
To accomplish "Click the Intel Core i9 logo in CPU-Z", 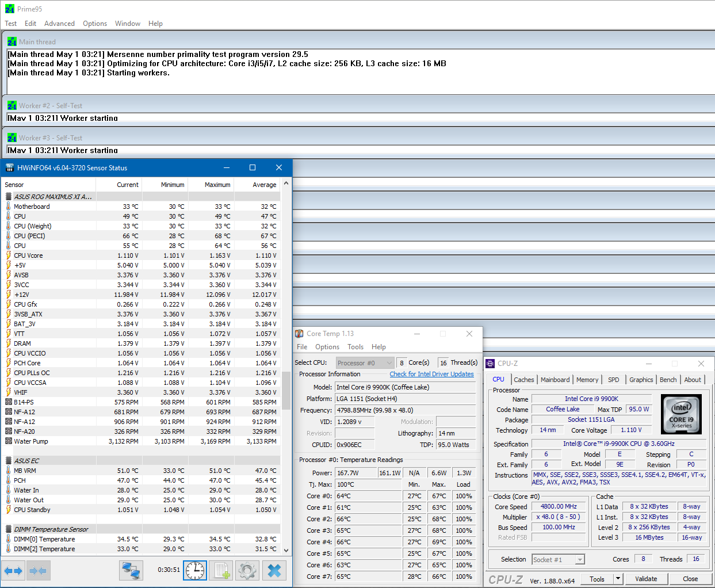I will [681, 414].
